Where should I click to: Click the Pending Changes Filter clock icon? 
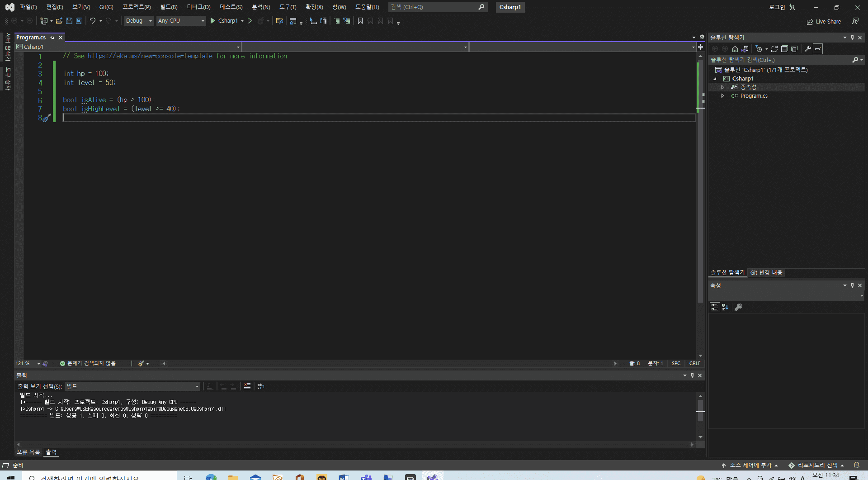pyautogui.click(x=759, y=49)
